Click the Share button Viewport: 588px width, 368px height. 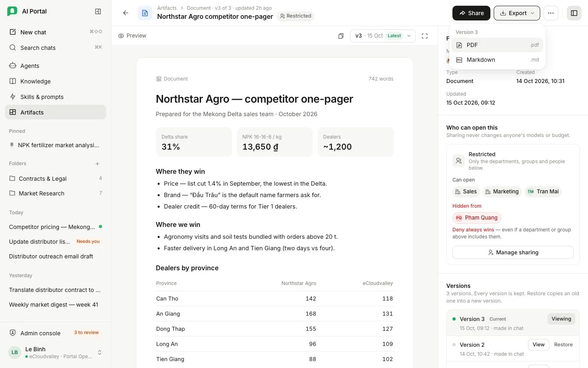tap(471, 13)
